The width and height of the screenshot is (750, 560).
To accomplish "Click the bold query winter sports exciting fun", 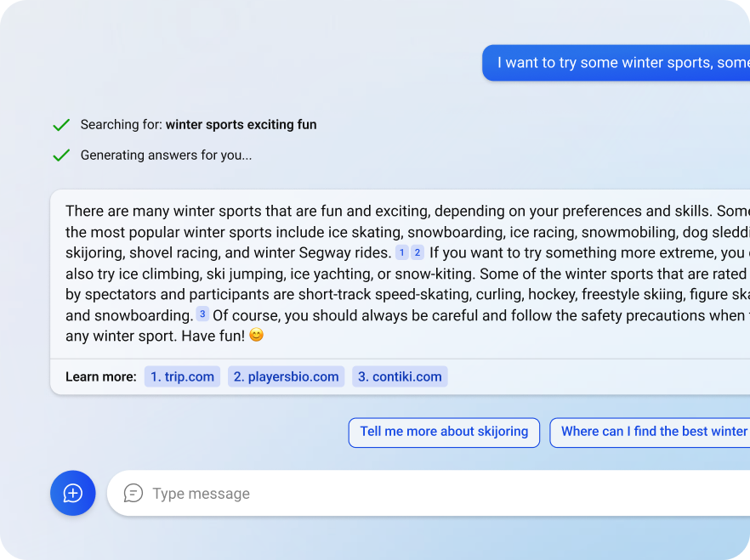I will [x=241, y=125].
